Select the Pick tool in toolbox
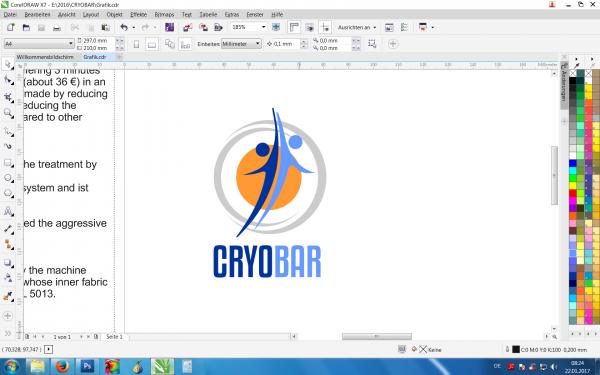Screen dimensions: 600x375 8,64
